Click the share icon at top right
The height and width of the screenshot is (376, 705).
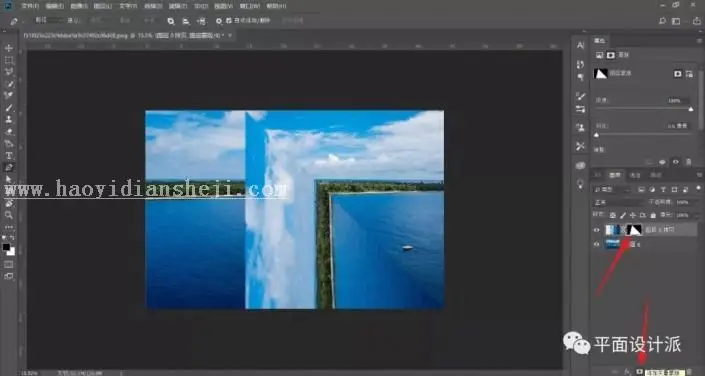[x=696, y=21]
